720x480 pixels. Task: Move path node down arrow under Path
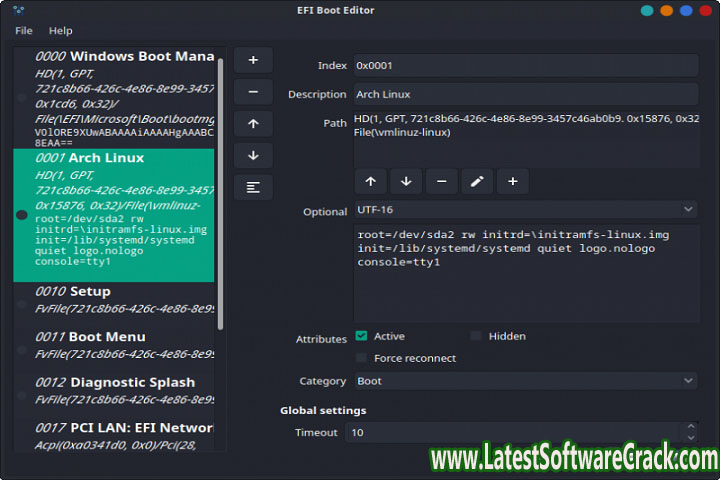(x=406, y=181)
